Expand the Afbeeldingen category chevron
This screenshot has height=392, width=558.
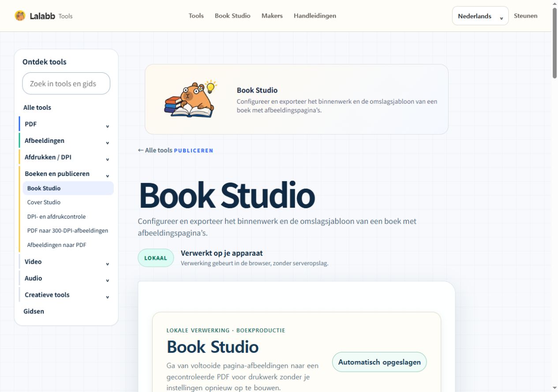pos(107,143)
